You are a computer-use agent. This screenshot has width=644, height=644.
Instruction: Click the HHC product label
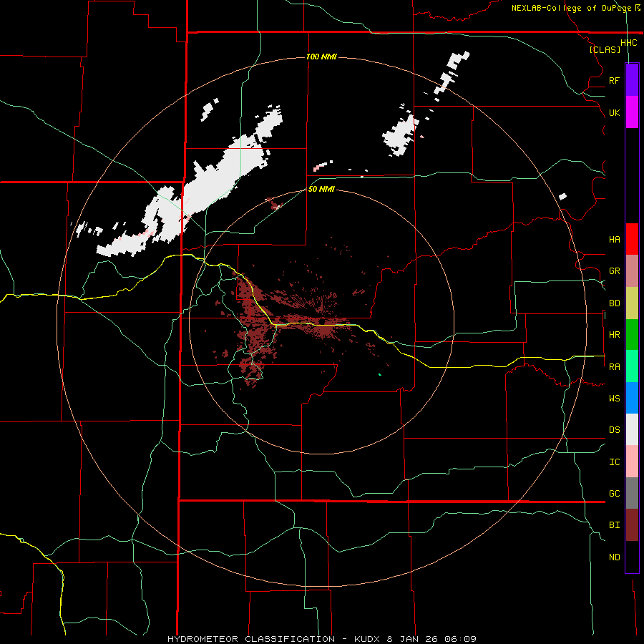(x=628, y=43)
